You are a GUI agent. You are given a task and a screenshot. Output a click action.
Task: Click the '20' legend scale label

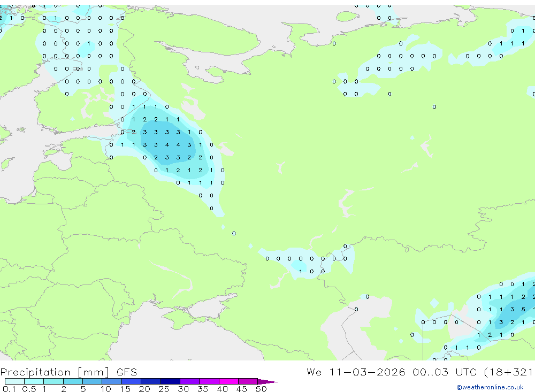[x=144, y=389]
